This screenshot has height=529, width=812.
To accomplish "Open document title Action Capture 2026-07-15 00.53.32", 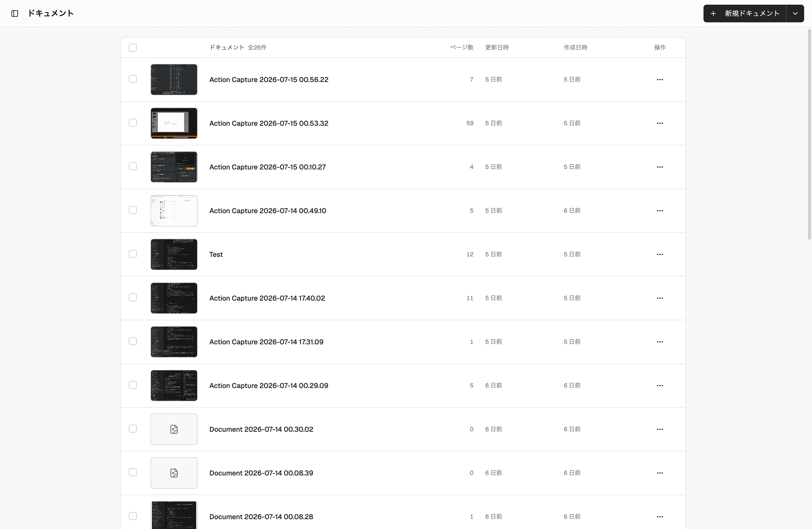I will click(269, 123).
